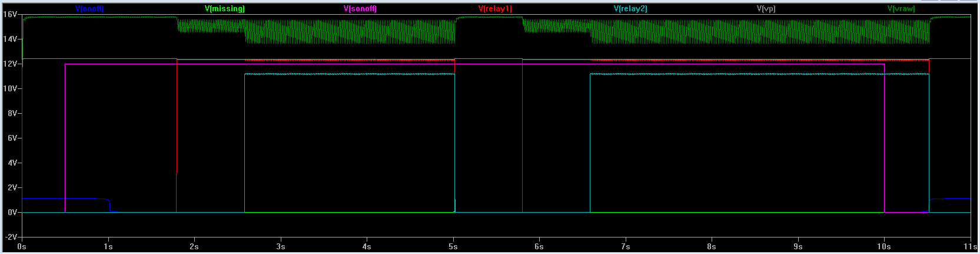Viewport: 980px width, 254px height.
Task: Click the 2V vertical axis label
Action: tap(12, 187)
